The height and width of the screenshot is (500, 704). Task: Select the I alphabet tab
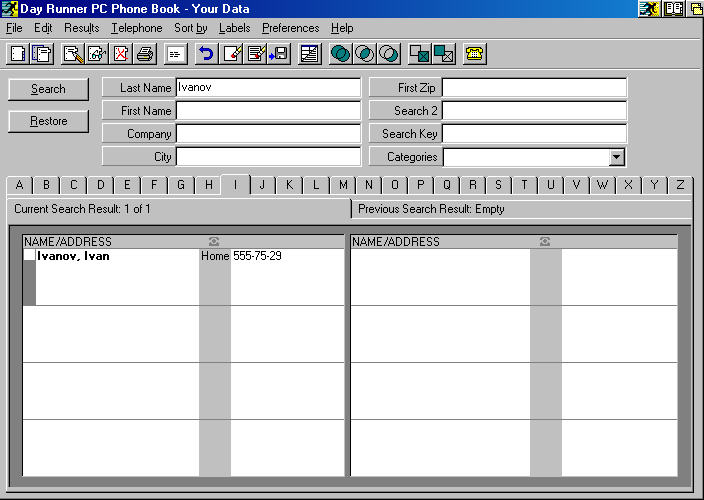(235, 184)
